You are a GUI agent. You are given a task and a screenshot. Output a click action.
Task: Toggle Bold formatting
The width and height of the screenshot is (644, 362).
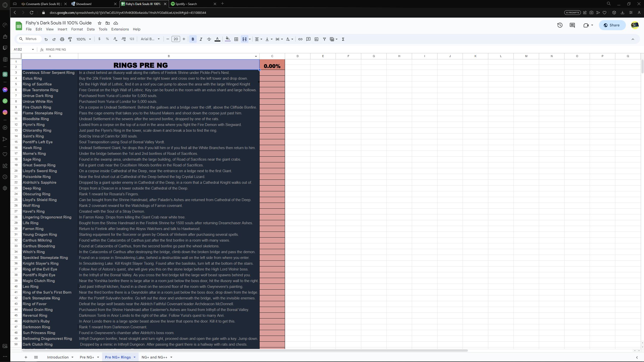coord(193,39)
